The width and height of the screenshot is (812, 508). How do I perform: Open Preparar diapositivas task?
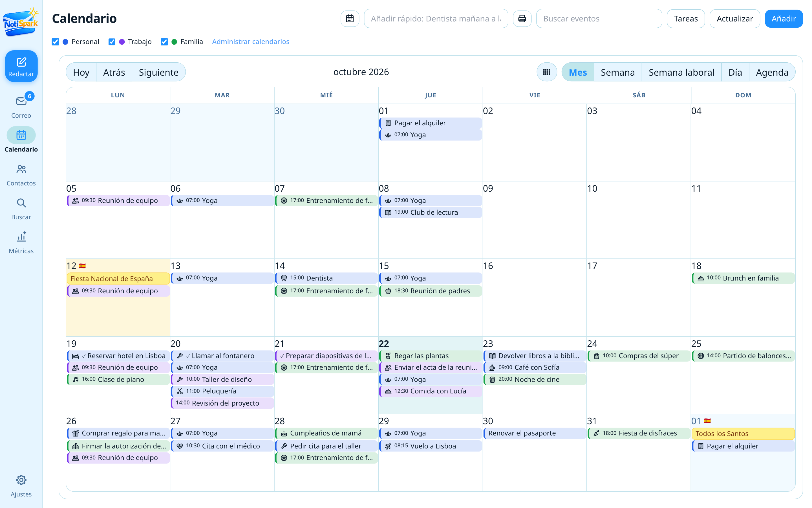(326, 356)
